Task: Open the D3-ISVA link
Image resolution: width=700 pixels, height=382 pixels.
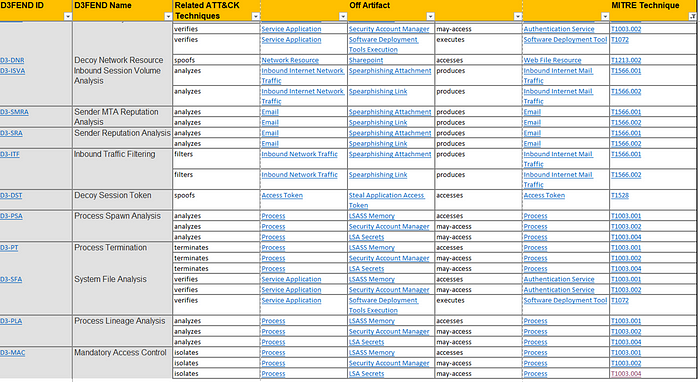Action: (12, 71)
